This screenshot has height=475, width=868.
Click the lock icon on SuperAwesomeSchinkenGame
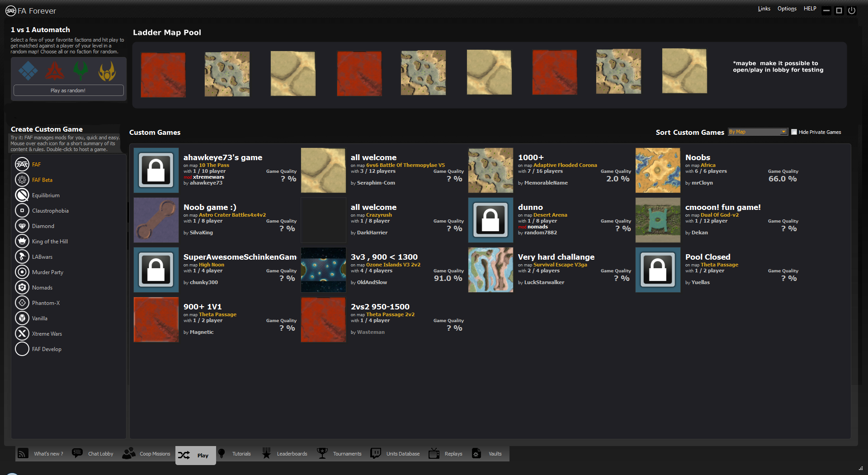click(x=156, y=270)
